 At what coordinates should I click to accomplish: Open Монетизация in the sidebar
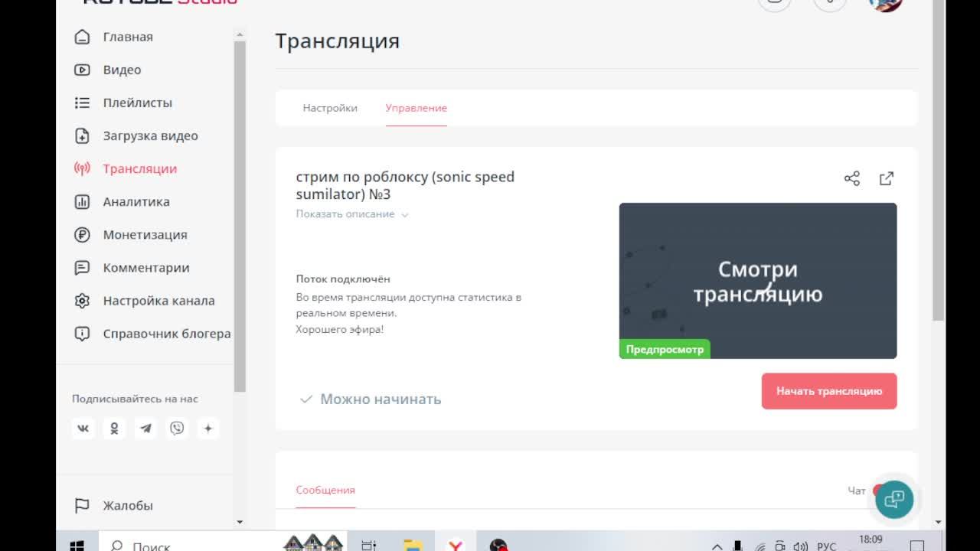click(145, 235)
